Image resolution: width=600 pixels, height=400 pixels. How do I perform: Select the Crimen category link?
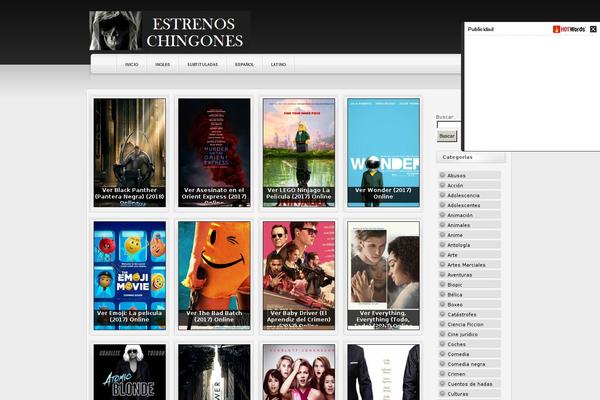(x=457, y=374)
